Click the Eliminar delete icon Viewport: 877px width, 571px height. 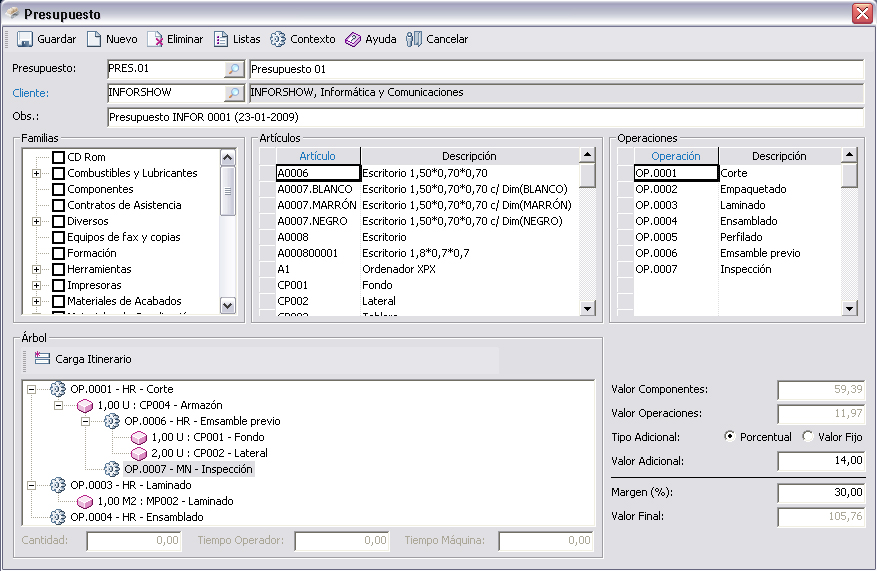155,40
